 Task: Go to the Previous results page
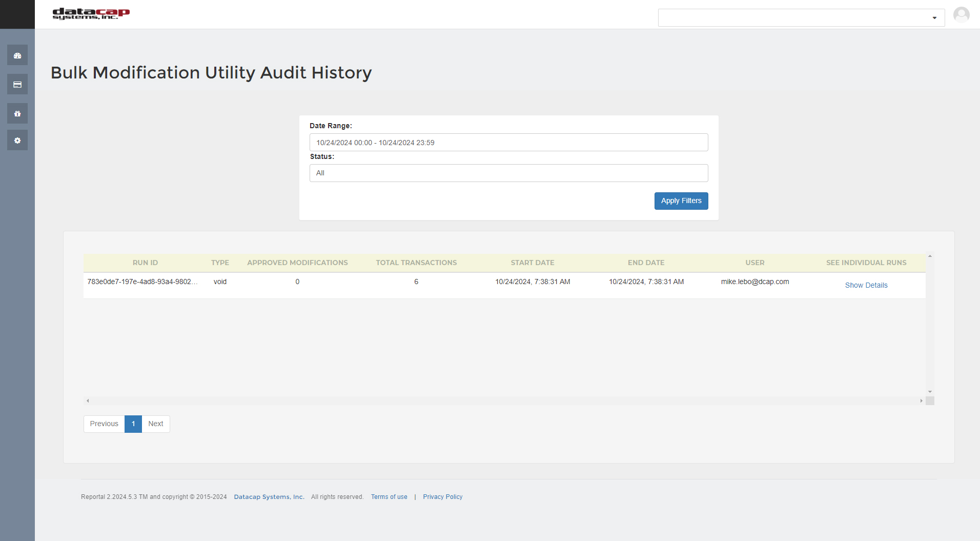click(104, 424)
